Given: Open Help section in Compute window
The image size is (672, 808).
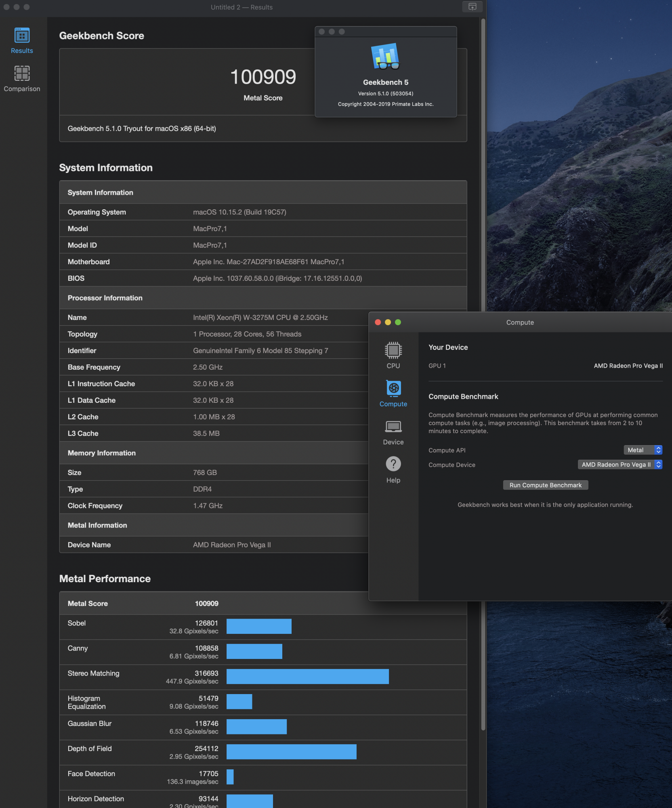Looking at the screenshot, I should click(393, 470).
